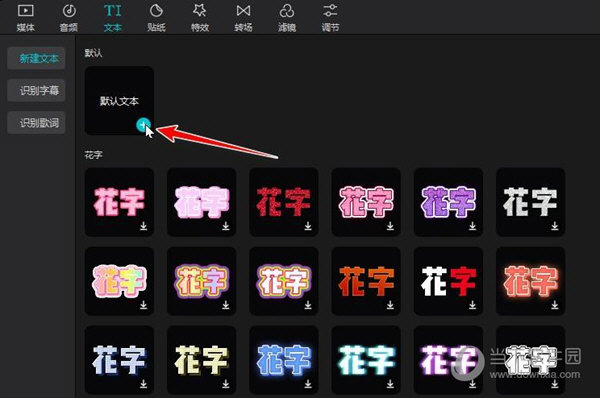Download the orange-red gradient 花字 style
This screenshot has width=600, height=398.
(x=390, y=305)
